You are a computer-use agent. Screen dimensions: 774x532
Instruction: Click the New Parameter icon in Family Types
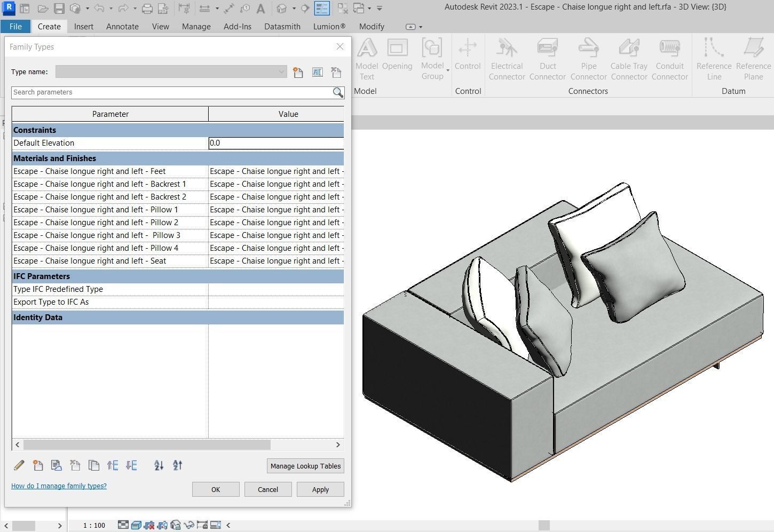[38, 465]
